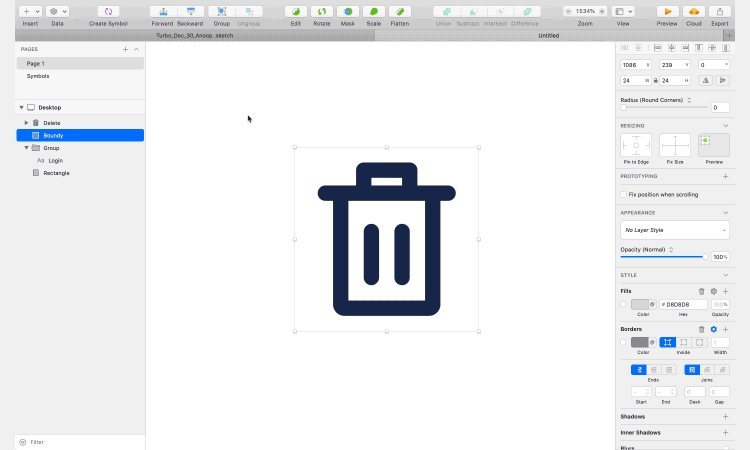
Task: Click the Flatten toolbar icon
Action: [x=400, y=11]
